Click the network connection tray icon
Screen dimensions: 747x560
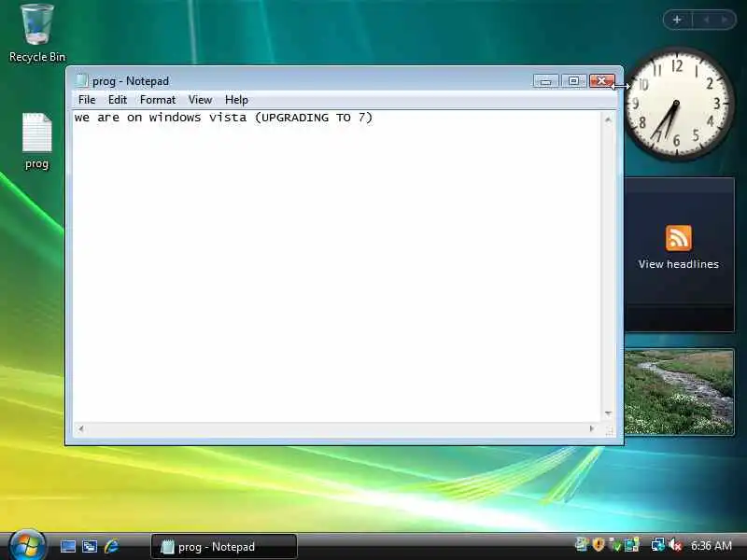click(658, 544)
